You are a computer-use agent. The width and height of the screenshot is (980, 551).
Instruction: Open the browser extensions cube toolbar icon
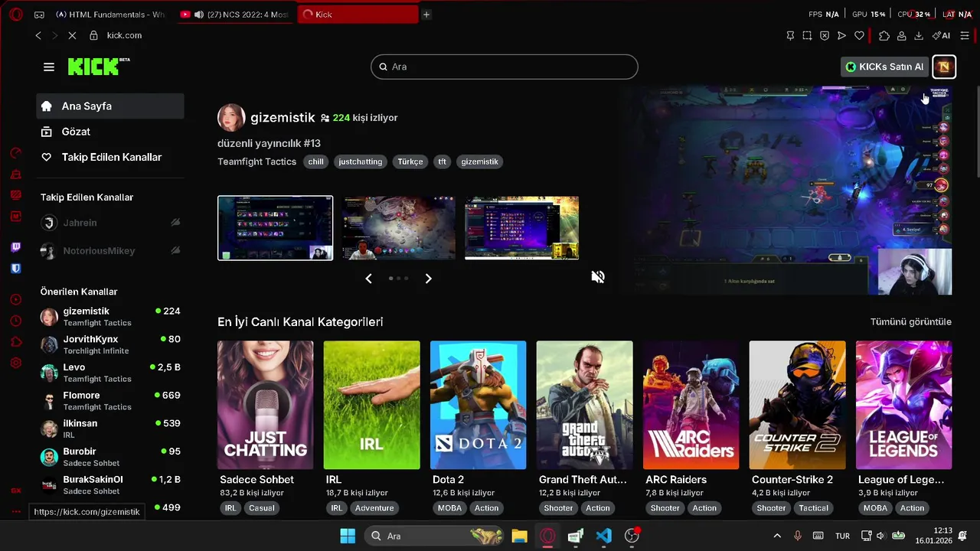coord(884,35)
